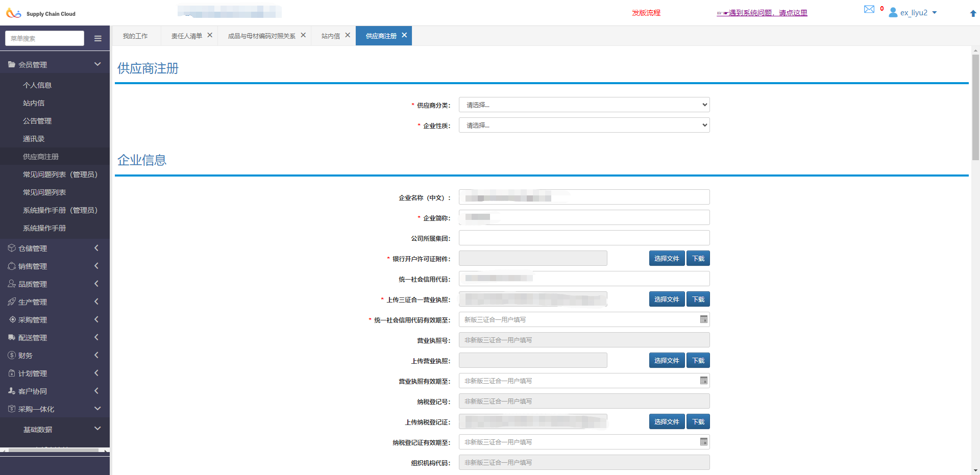Click the user avatar icon beside ex_liyu2
Image resolution: width=980 pixels, height=475 pixels.
click(x=893, y=12)
